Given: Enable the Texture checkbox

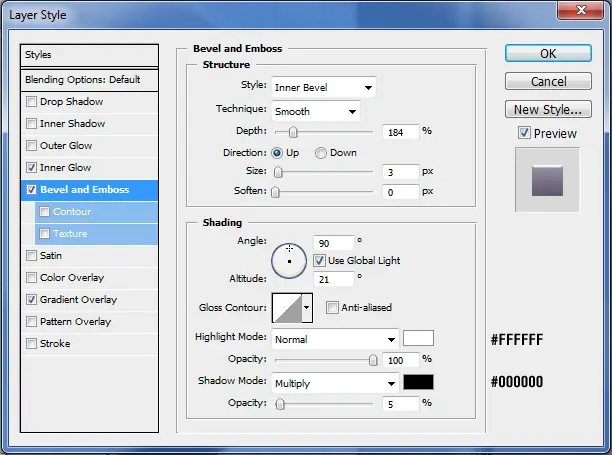Looking at the screenshot, I should pos(44,233).
